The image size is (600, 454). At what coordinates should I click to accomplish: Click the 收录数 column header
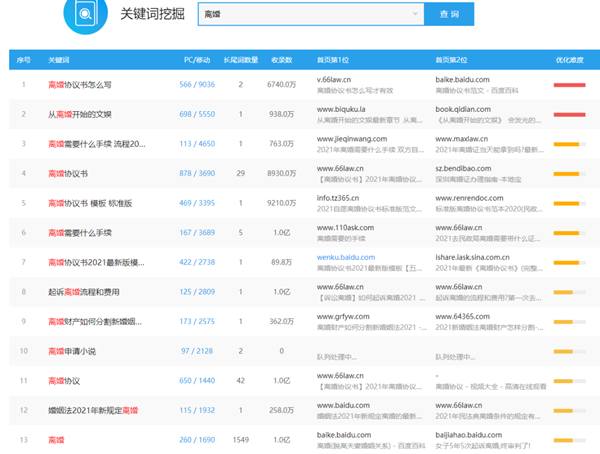tap(281, 60)
